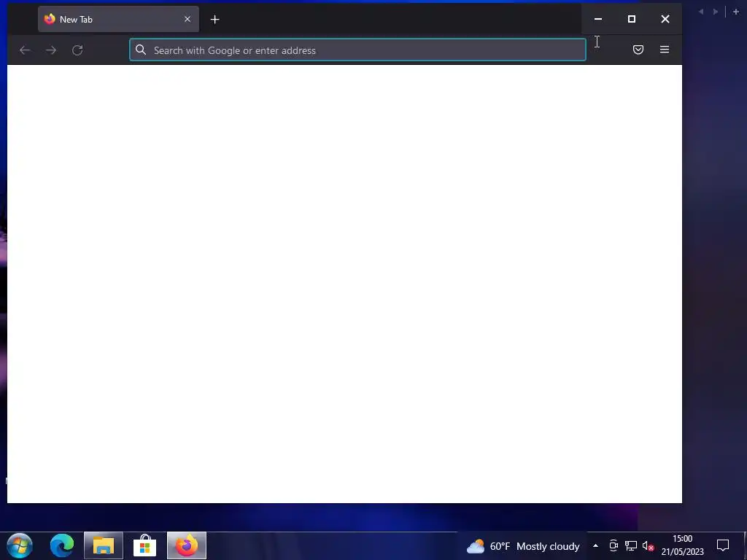747x560 pixels.
Task: Open network status tray icon
Action: click(x=631, y=545)
